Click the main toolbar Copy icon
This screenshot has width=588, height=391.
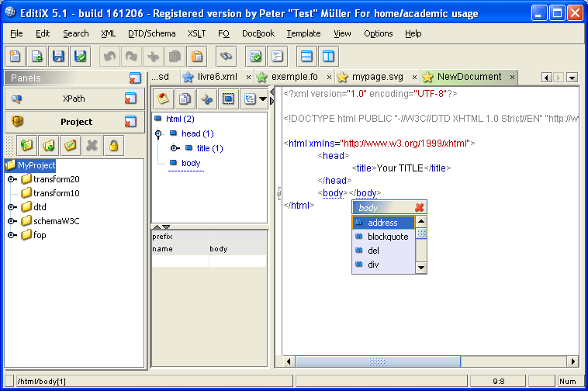[175, 57]
